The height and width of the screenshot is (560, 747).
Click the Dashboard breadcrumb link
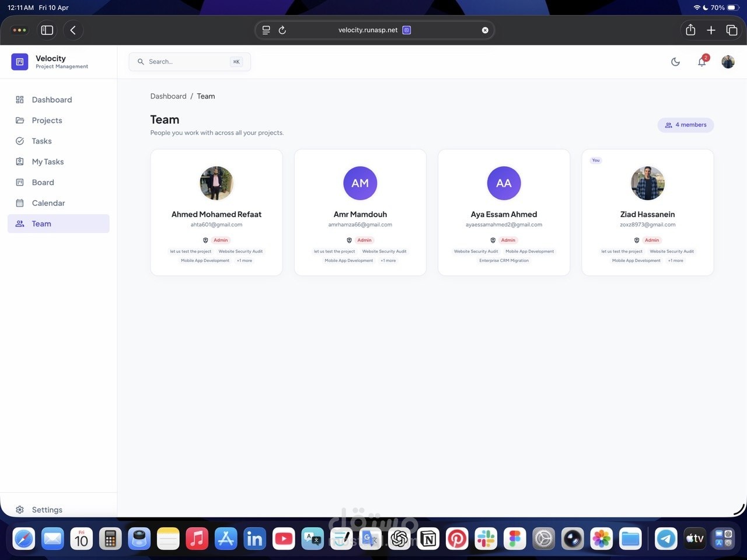click(168, 96)
